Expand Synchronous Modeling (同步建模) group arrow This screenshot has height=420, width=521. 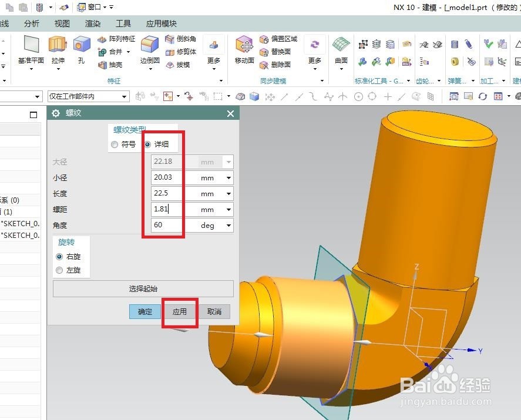[x=322, y=80]
